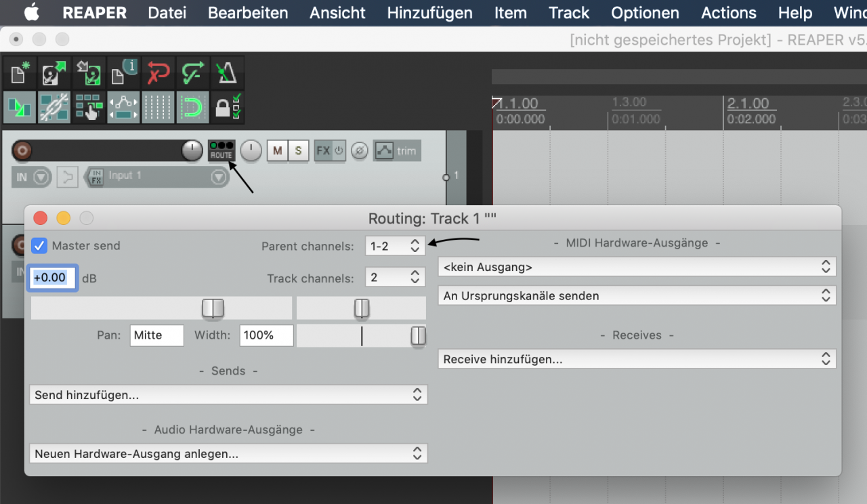Click the track 1 phase invert icon

(x=360, y=151)
